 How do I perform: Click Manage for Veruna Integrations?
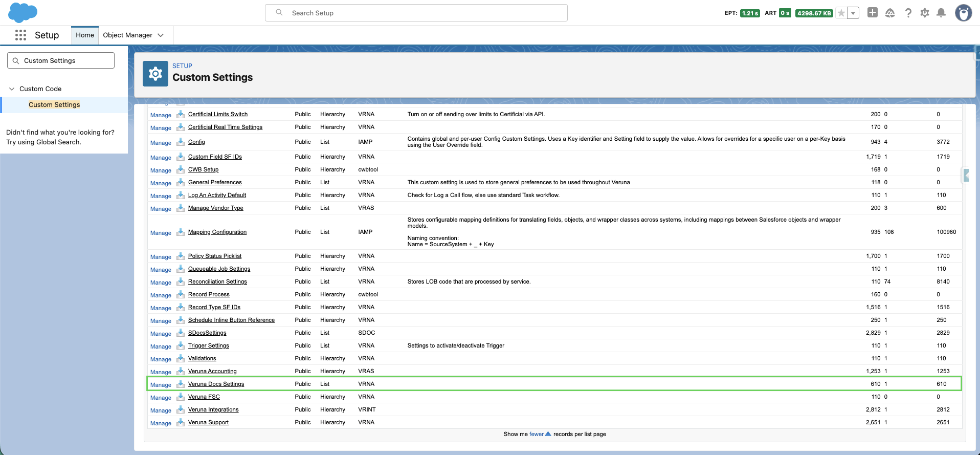pyautogui.click(x=161, y=410)
